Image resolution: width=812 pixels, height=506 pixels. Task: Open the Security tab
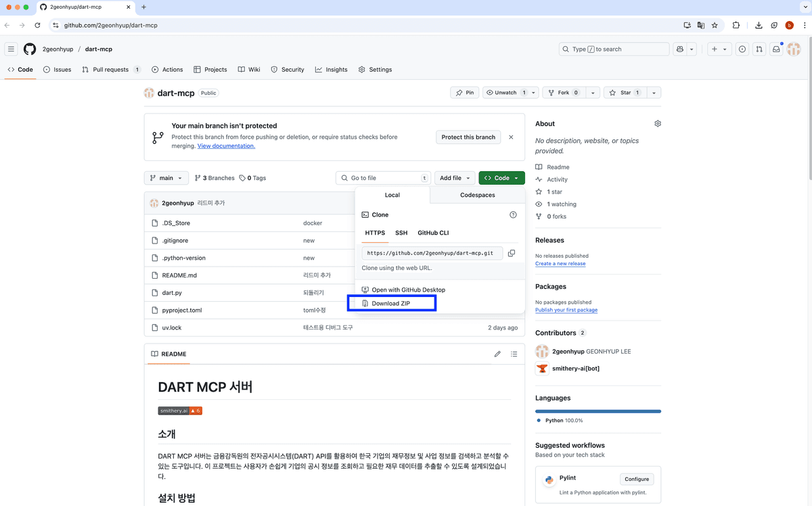[288, 70]
